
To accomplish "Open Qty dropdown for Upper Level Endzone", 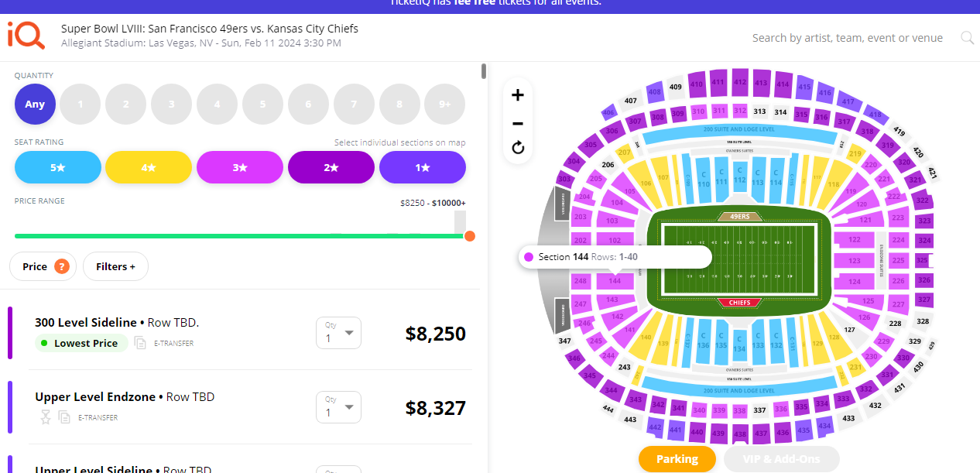I will (338, 407).
